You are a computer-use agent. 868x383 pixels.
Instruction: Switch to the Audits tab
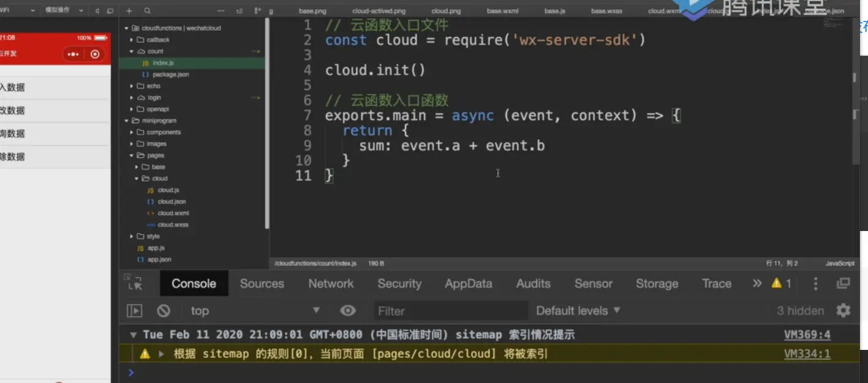[534, 283]
